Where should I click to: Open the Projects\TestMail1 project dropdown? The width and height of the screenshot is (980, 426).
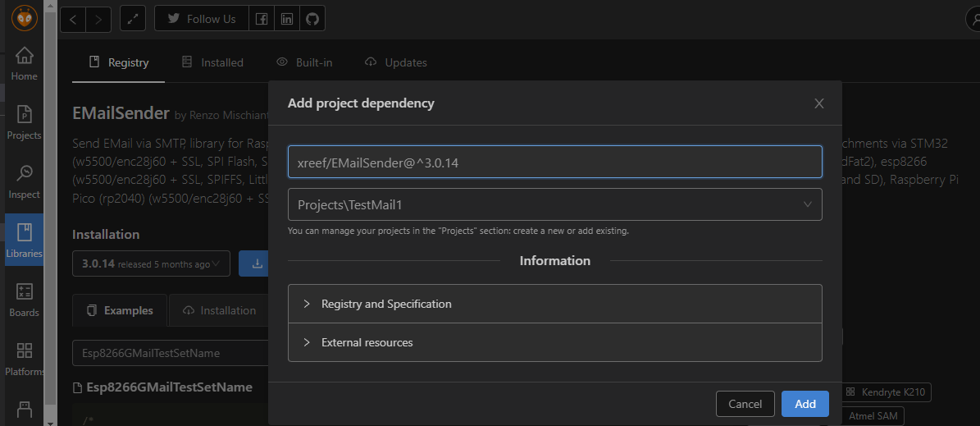pyautogui.click(x=555, y=204)
